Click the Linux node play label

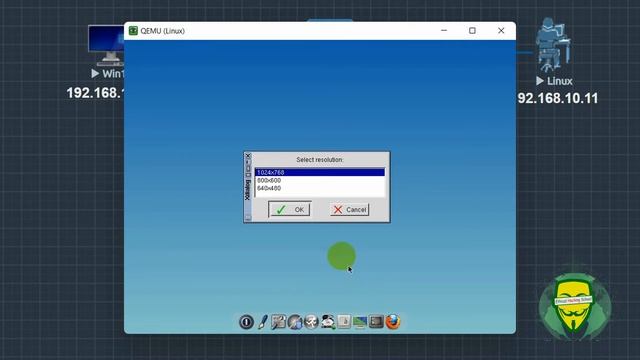[x=554, y=81]
